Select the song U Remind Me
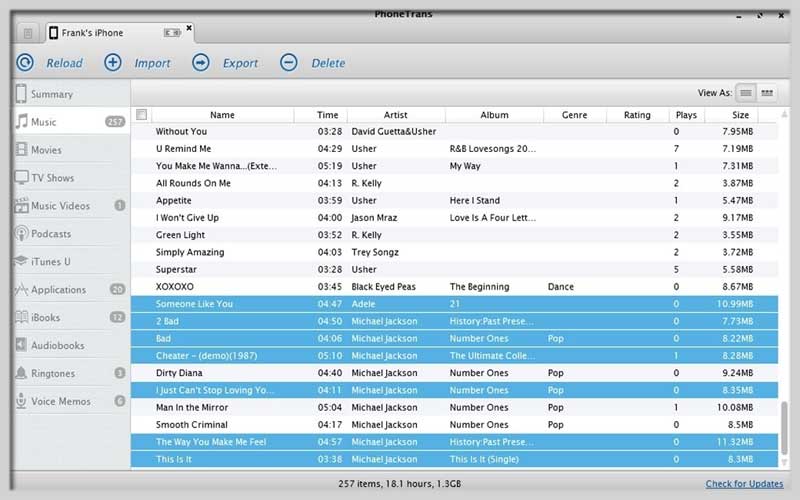Screen dimensions: 800x500 tap(455, 148)
